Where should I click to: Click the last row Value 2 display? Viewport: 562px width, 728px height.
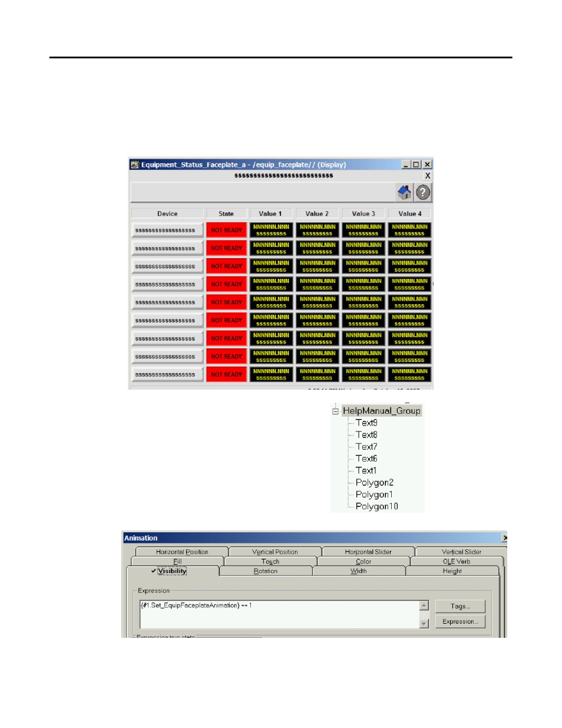318,374
